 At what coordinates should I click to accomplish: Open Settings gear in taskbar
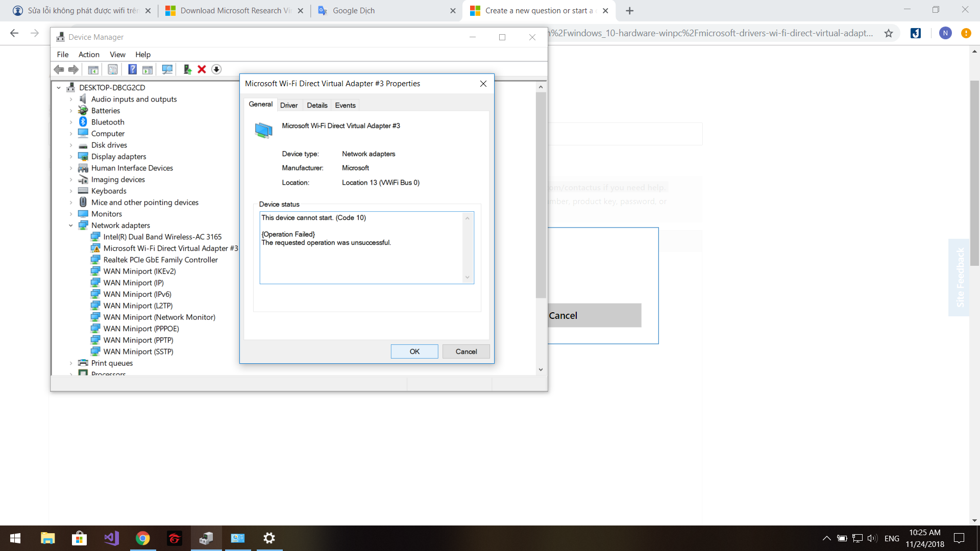click(x=269, y=538)
